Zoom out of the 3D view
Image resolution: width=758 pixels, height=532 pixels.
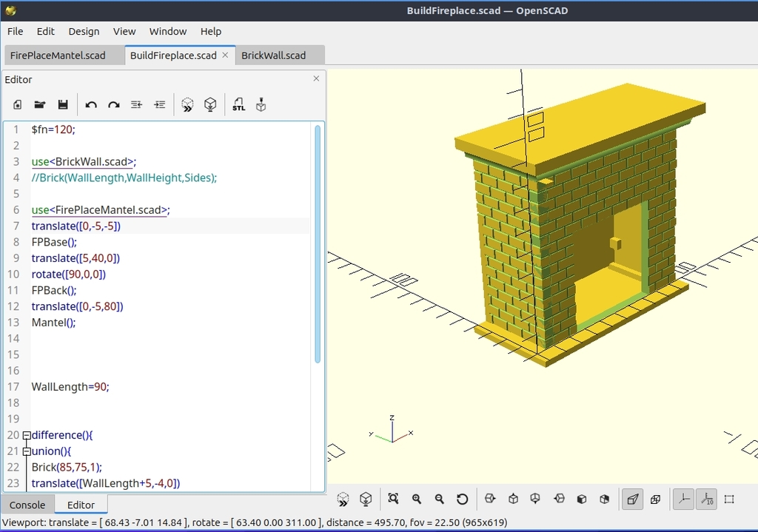point(439,499)
